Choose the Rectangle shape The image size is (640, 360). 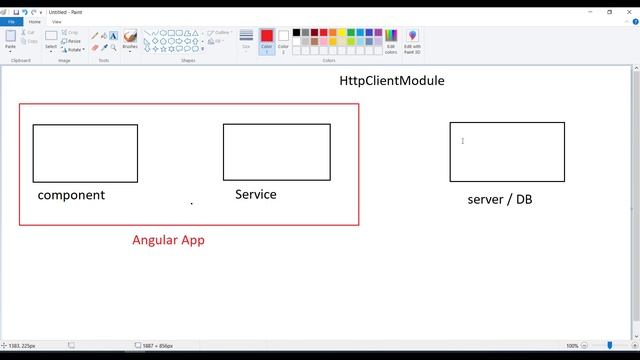coord(171,33)
